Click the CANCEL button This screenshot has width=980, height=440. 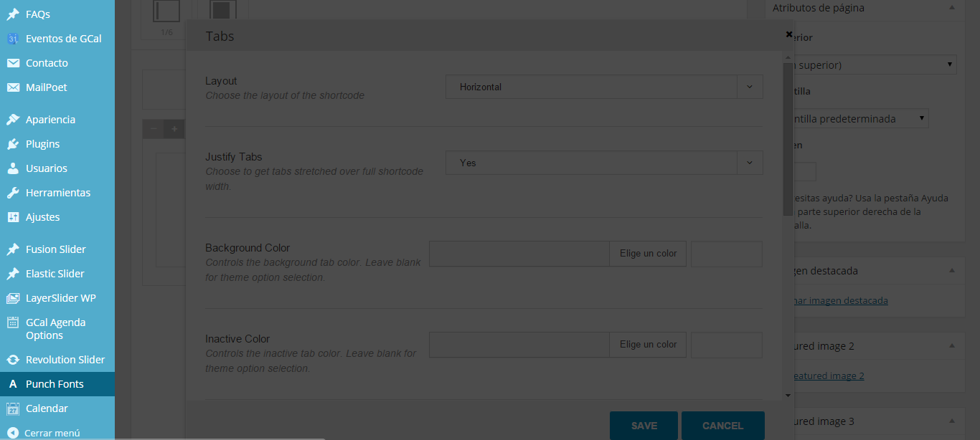[722, 426]
